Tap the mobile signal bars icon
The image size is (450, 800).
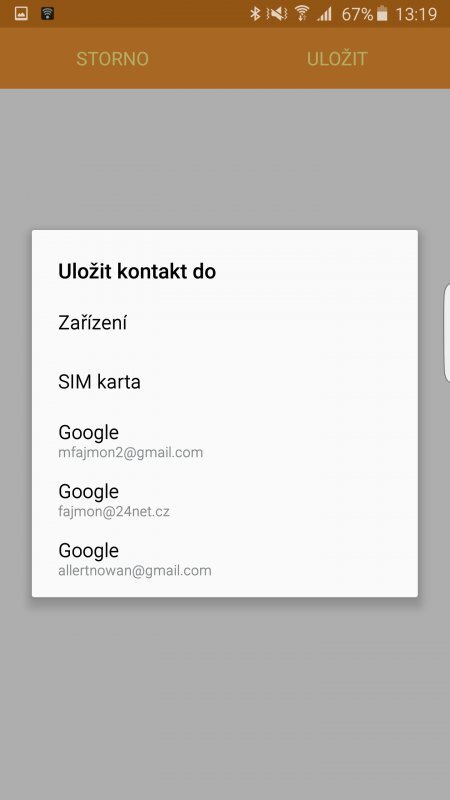324,14
